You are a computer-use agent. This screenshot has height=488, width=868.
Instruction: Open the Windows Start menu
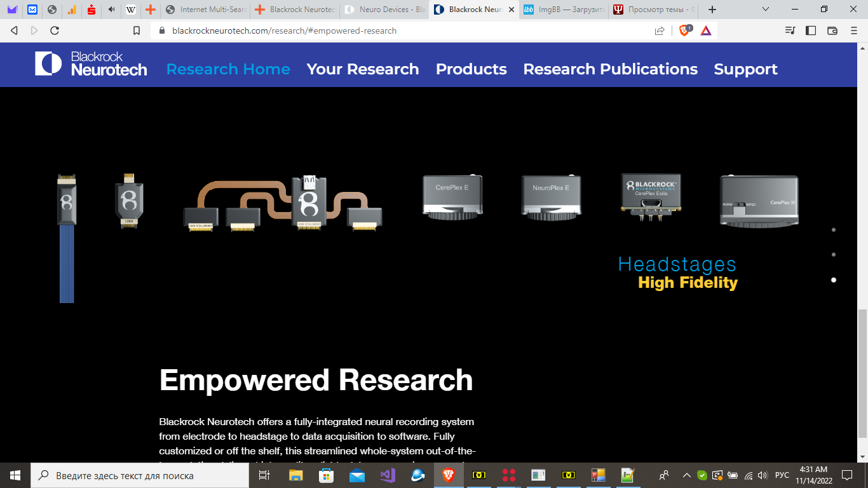15,475
